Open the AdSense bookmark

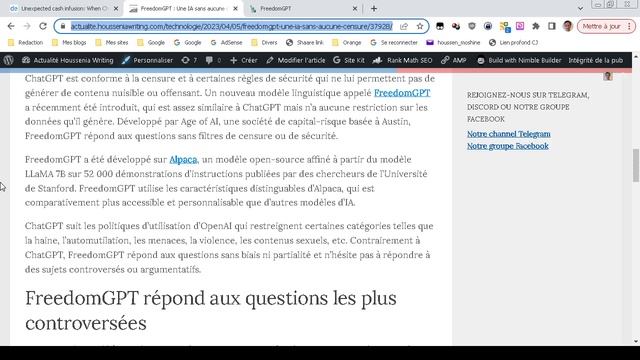[x=227, y=42]
